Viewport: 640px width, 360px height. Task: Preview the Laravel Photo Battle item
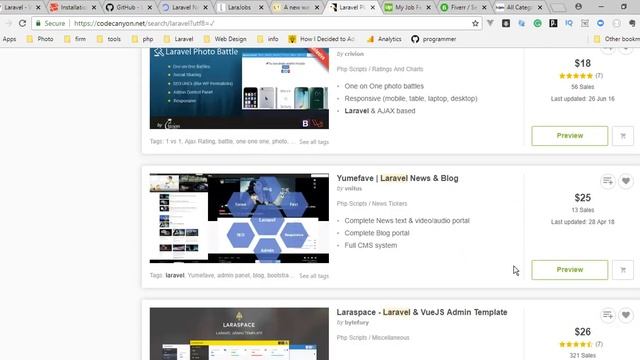tap(570, 136)
